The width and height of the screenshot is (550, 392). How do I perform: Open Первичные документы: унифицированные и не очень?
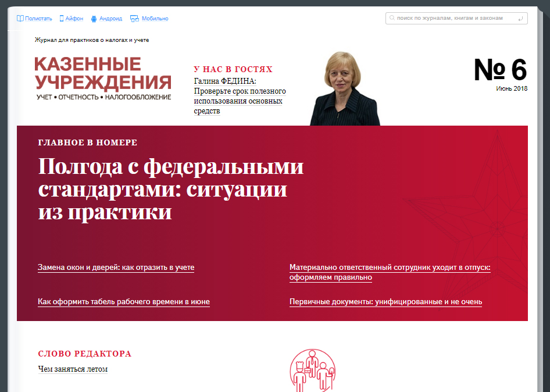(x=385, y=302)
